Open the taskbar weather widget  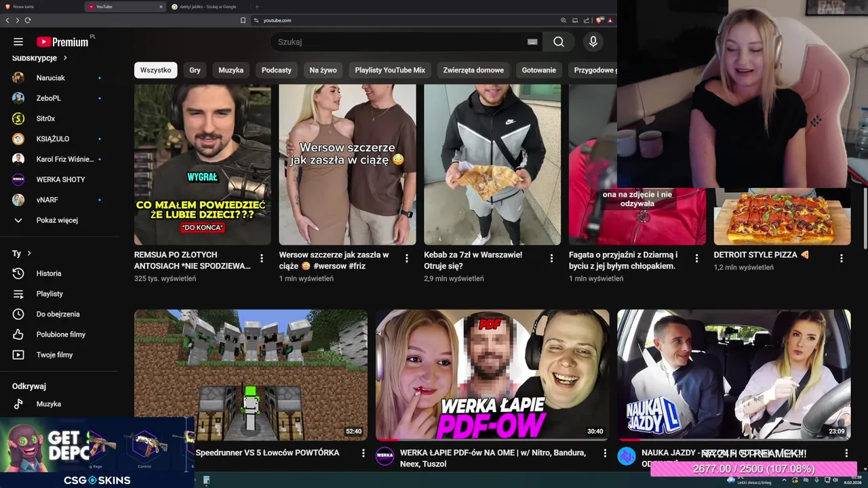pyautogui.click(x=749, y=481)
